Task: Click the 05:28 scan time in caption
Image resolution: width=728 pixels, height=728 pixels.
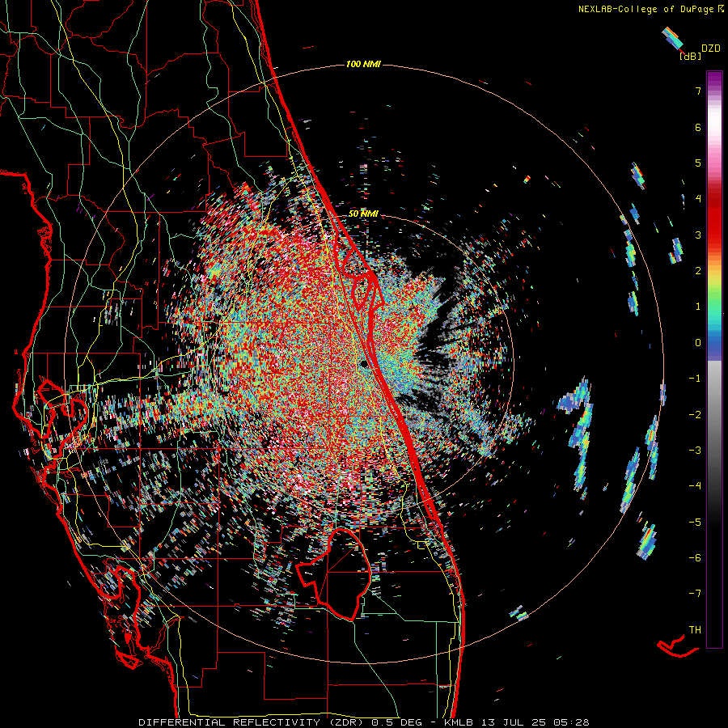Action: 571,722
